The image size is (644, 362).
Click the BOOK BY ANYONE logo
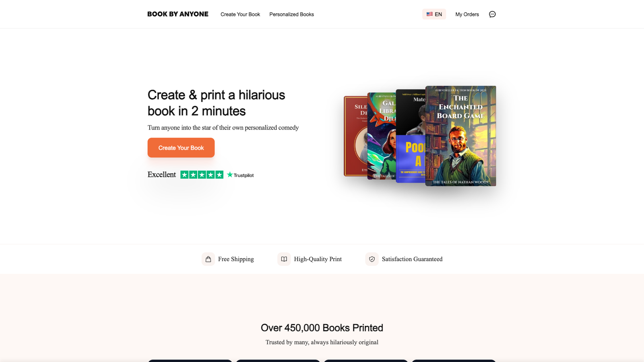178,14
